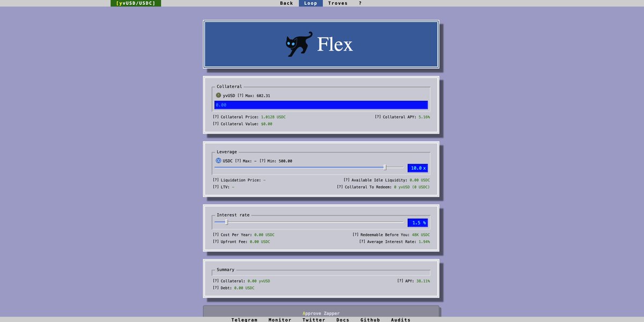Open help tooltip for Collateral Value
The width and height of the screenshot is (644, 322).
pos(215,124)
